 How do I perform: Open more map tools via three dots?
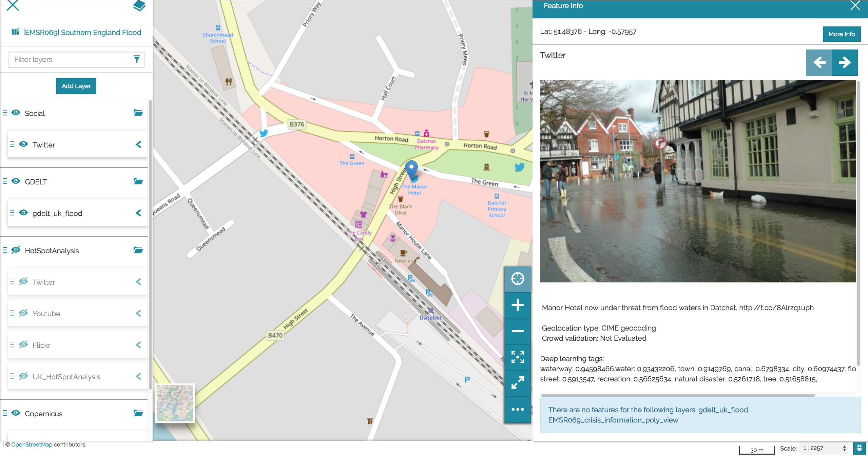[518, 409]
